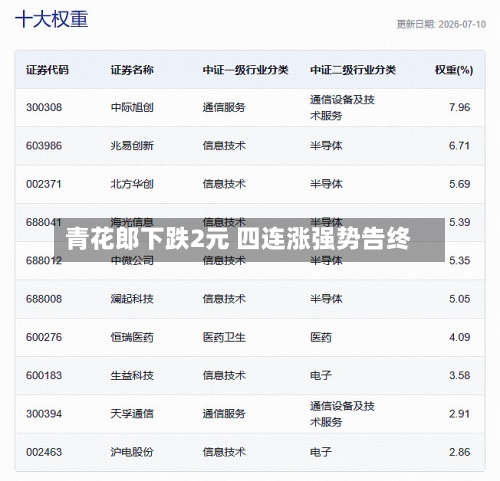
Task: Click the weight value 3.58
Action: pos(459,375)
